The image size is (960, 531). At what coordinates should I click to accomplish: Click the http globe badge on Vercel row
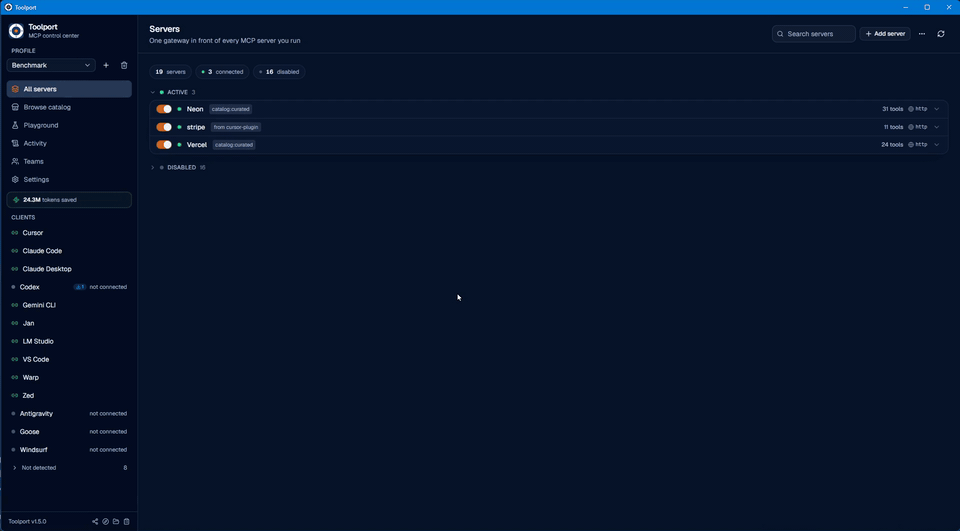[917, 145]
